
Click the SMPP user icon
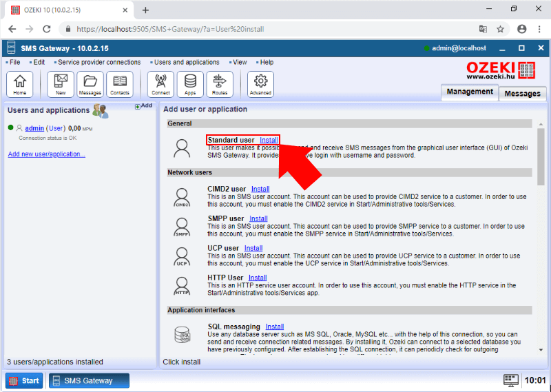click(182, 227)
